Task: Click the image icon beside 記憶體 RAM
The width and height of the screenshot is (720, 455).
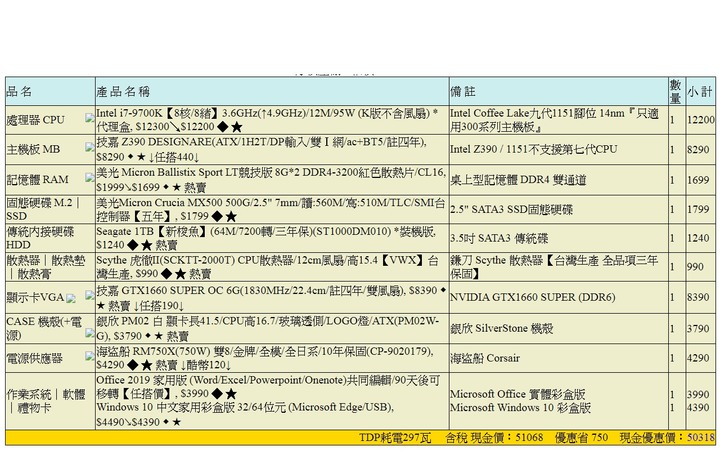Action: [x=90, y=177]
